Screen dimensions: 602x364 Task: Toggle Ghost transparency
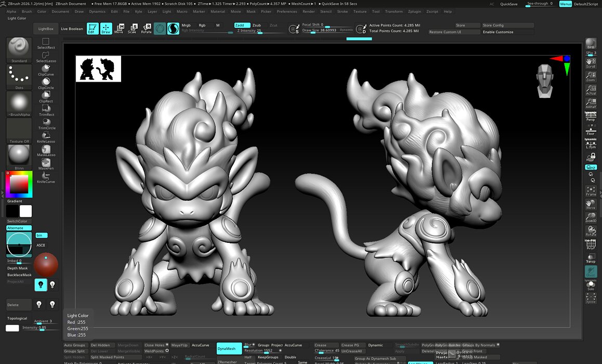[x=591, y=271]
